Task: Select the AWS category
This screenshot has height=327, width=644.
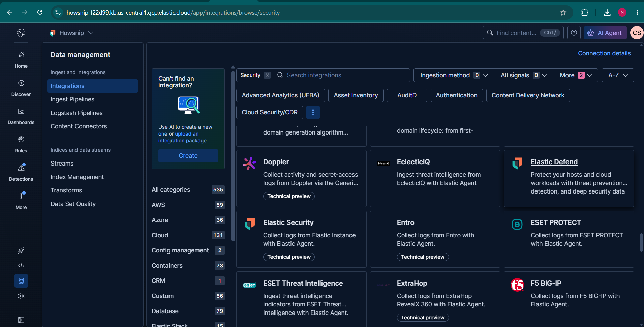Action: pos(188,205)
